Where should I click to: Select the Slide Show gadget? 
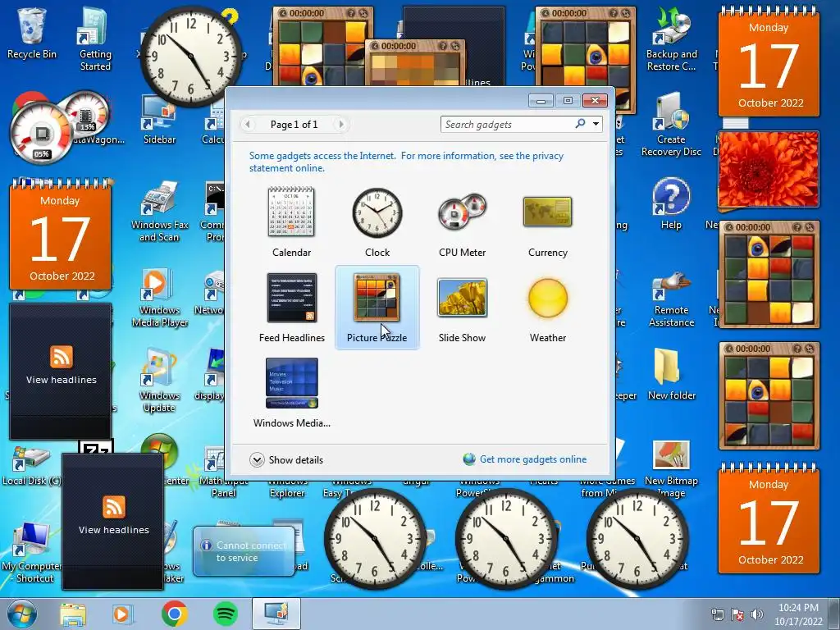(463, 307)
